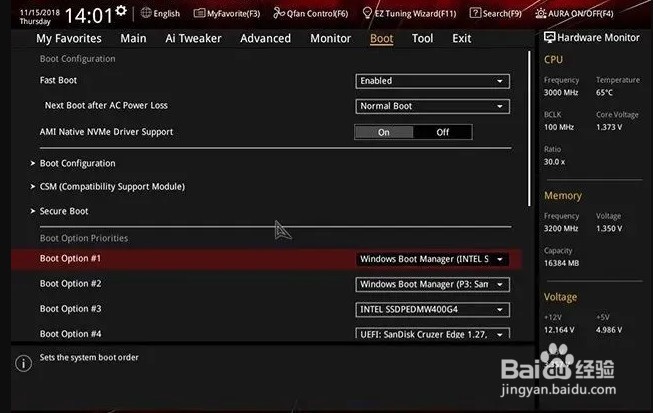
Task: Click the CPU frequency value 3000 MHz
Action: (x=561, y=92)
